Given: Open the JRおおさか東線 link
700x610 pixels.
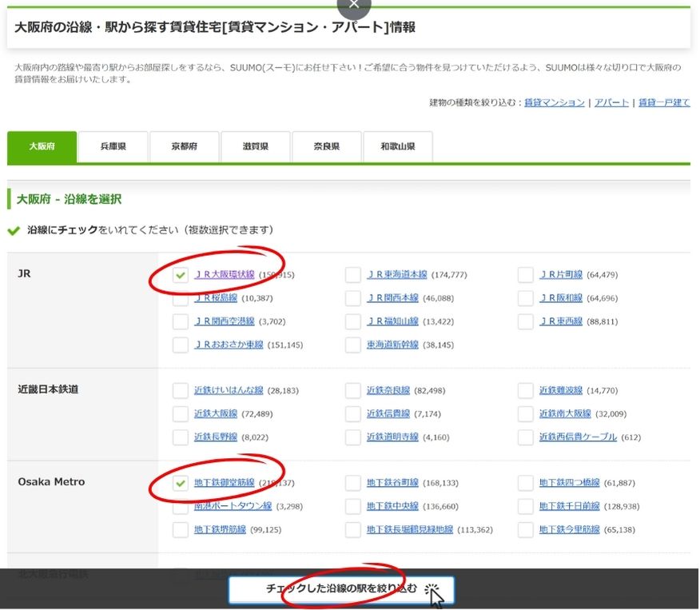Looking at the screenshot, I should pyautogui.click(x=229, y=345).
